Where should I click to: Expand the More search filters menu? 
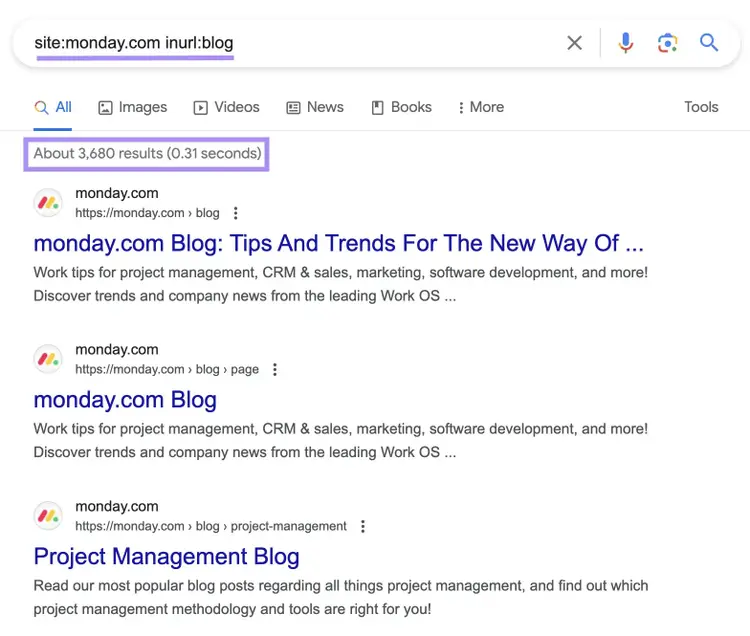481,107
